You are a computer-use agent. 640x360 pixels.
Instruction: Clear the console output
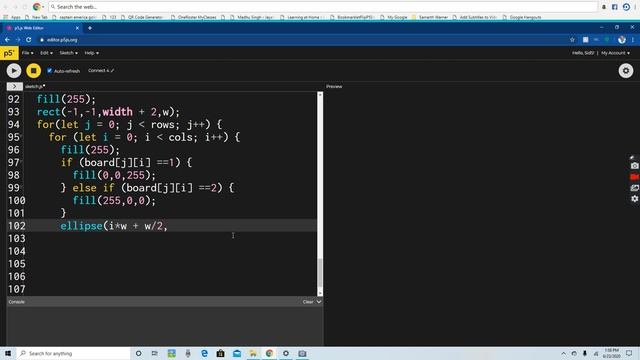click(x=308, y=302)
